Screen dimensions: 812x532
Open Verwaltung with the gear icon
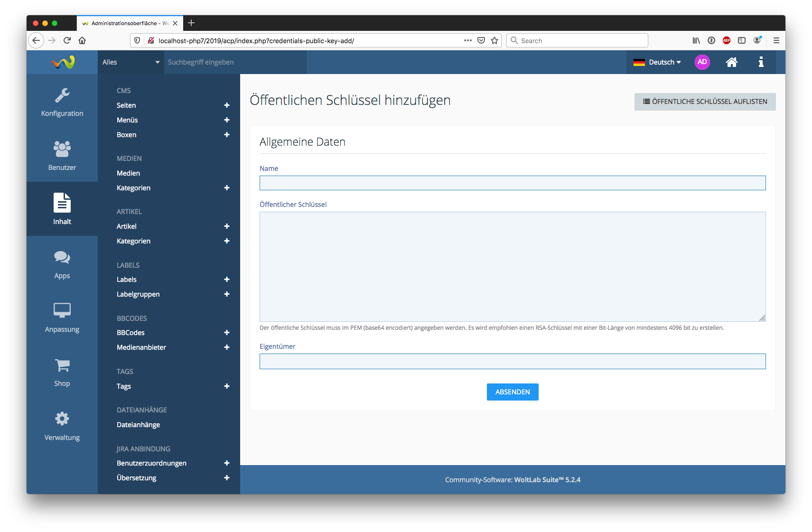tap(62, 425)
